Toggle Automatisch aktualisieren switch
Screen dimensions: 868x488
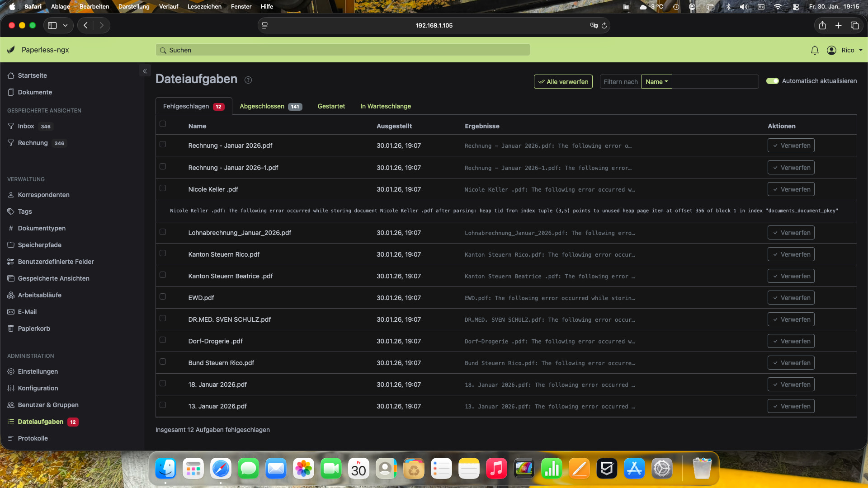[x=772, y=81]
